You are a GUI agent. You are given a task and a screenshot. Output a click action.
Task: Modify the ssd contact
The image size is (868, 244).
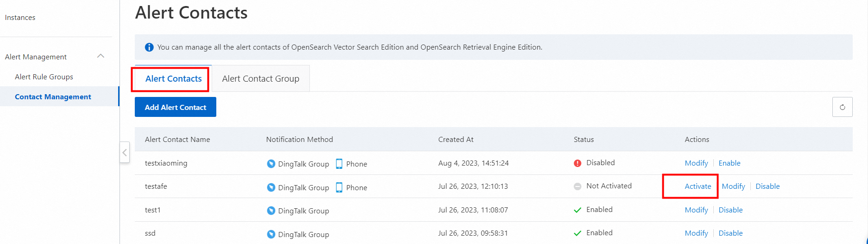pos(697,233)
